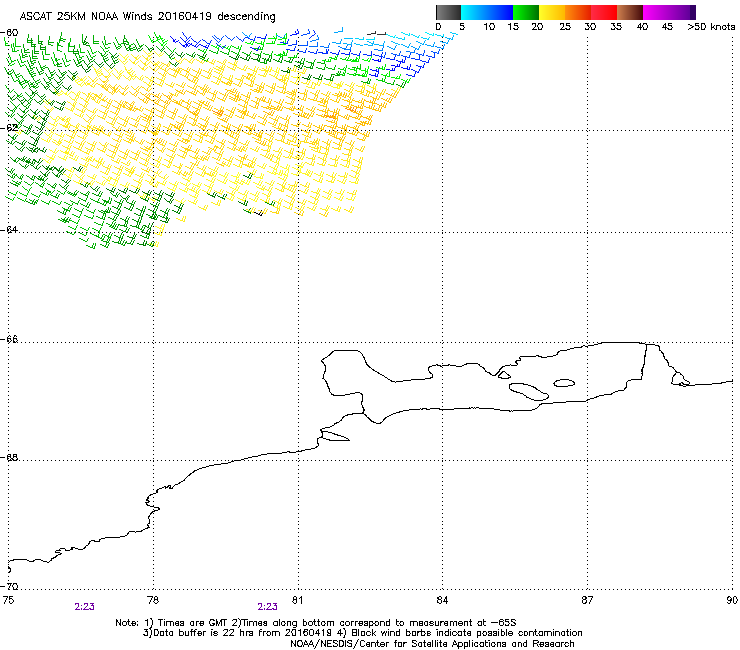Click the orange 25-30 knots legend swatch

tap(578, 12)
